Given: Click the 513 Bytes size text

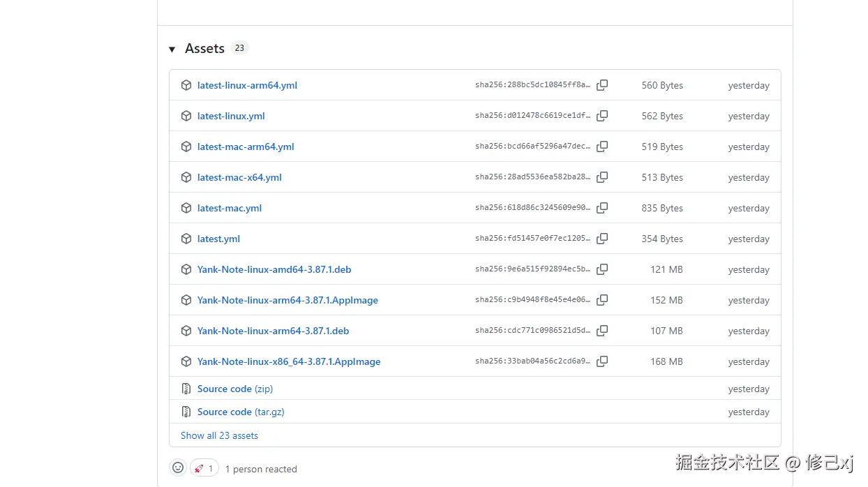Looking at the screenshot, I should [x=662, y=177].
